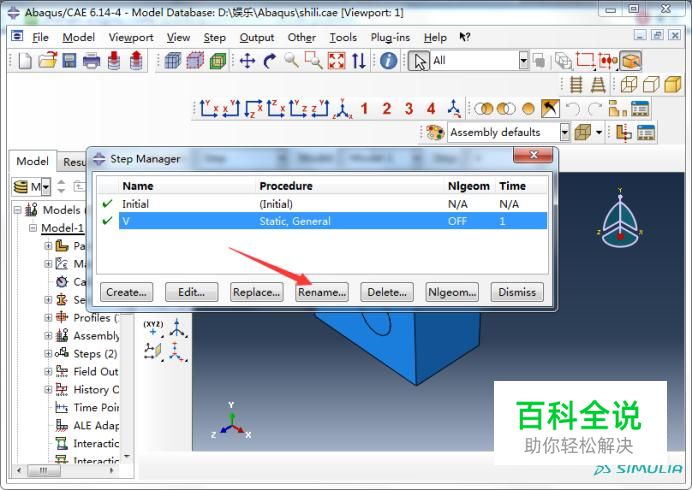The image size is (692, 490).
Task: Open the selection filter All dropdown
Action: pos(523,60)
